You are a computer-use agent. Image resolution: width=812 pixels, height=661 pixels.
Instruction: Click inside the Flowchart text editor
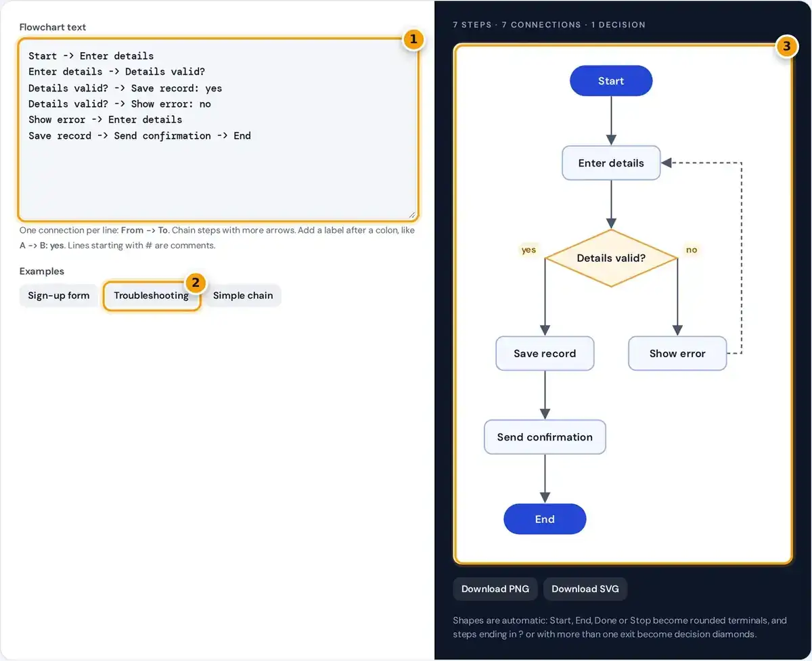pyautogui.click(x=218, y=129)
